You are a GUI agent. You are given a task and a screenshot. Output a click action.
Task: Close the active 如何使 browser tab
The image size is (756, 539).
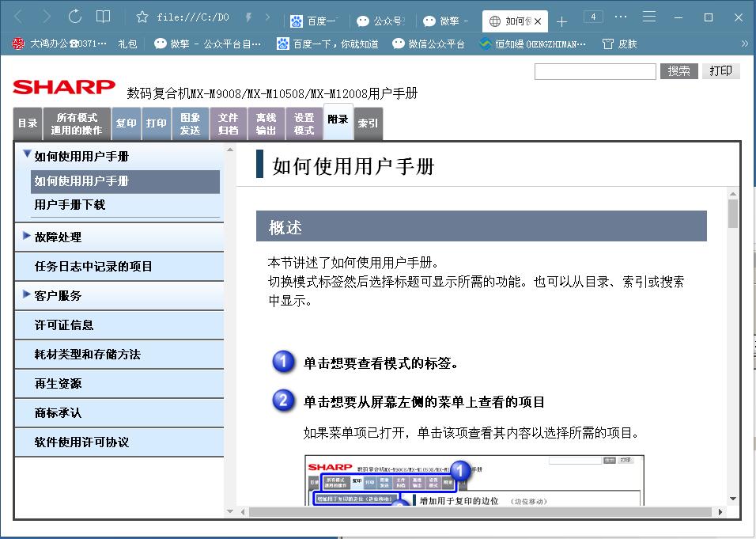538,21
